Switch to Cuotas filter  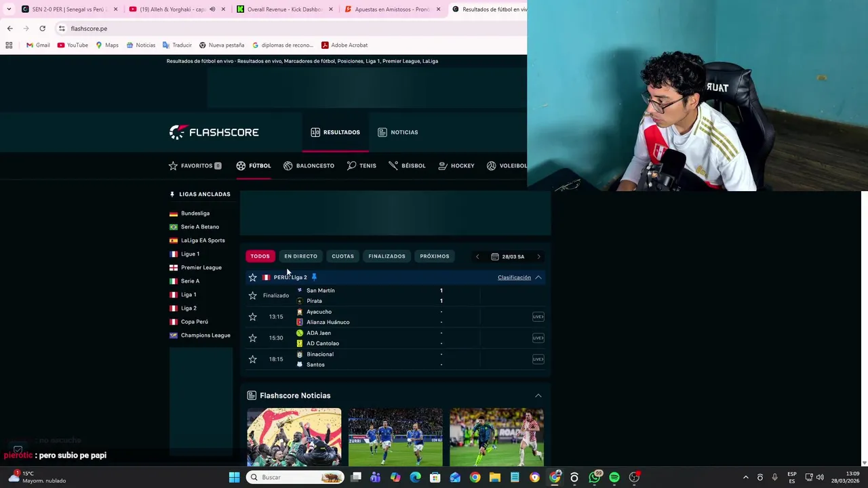click(x=342, y=256)
